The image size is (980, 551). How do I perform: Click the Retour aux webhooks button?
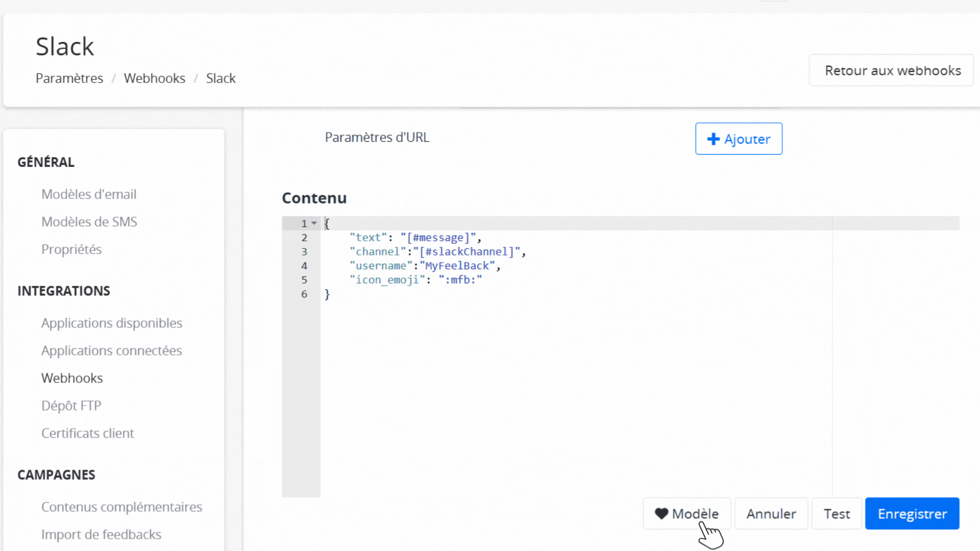[890, 70]
